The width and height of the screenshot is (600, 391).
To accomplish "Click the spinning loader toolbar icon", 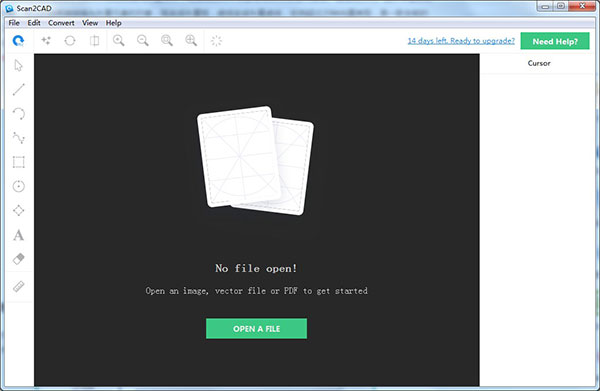I will [216, 41].
